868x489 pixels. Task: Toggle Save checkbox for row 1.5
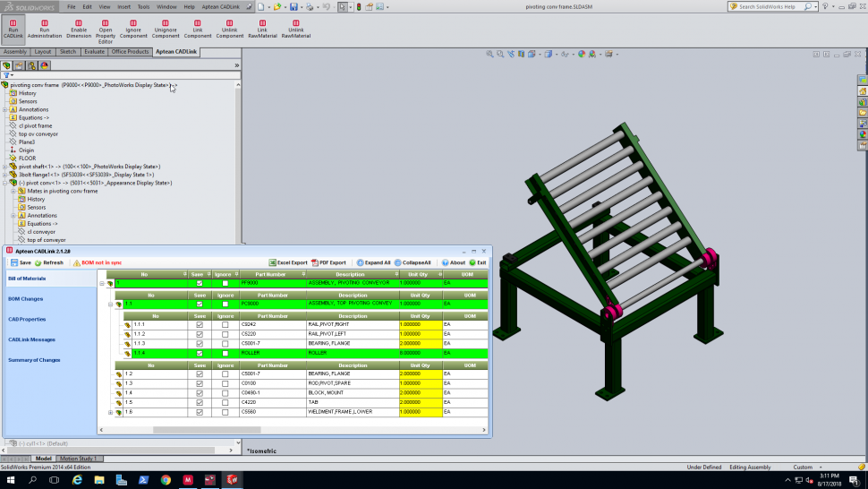[x=200, y=403]
